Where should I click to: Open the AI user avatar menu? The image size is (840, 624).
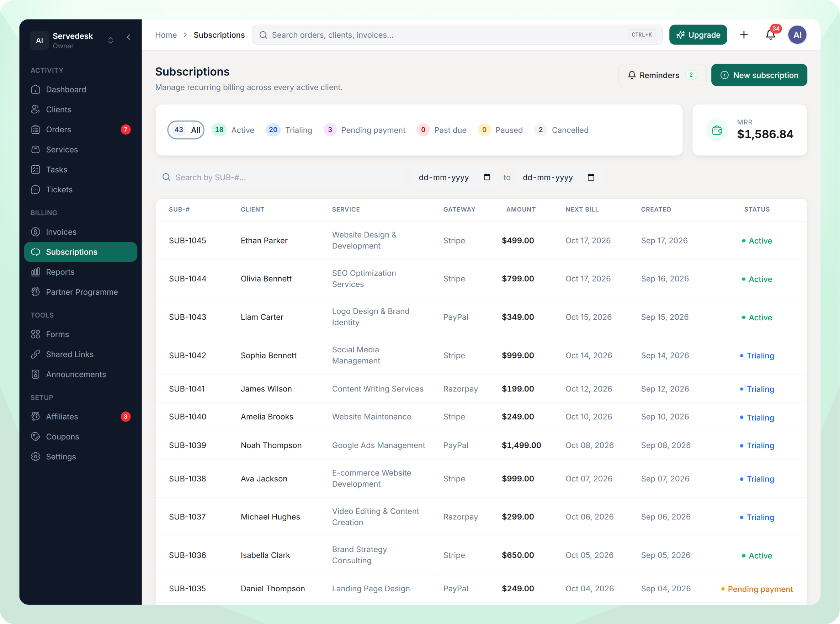(x=797, y=35)
